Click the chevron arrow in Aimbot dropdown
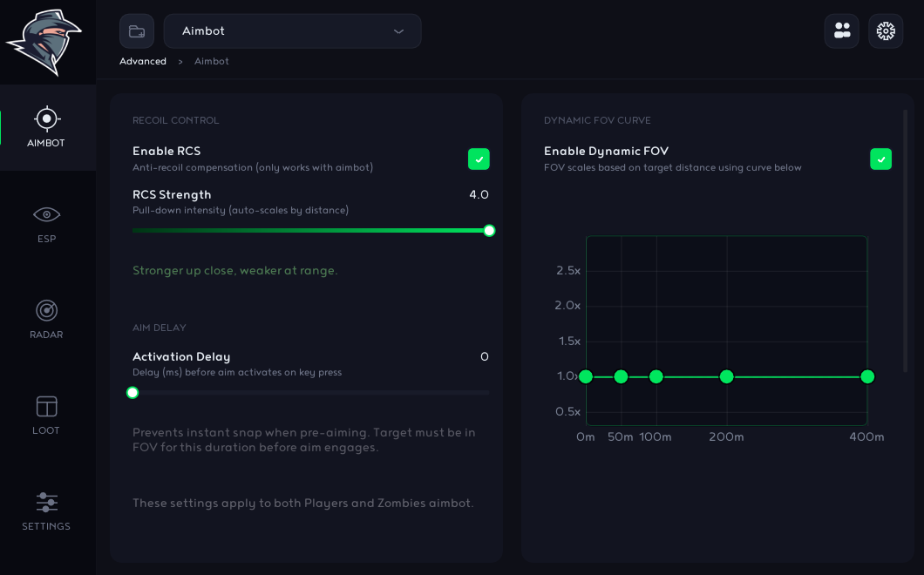Screen dimensions: 924x575 (399, 31)
